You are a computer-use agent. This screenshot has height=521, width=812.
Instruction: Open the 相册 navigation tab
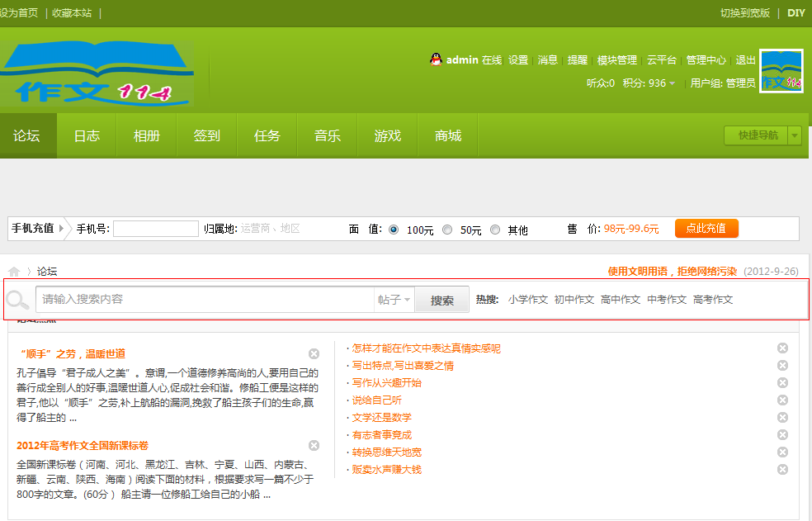147,135
